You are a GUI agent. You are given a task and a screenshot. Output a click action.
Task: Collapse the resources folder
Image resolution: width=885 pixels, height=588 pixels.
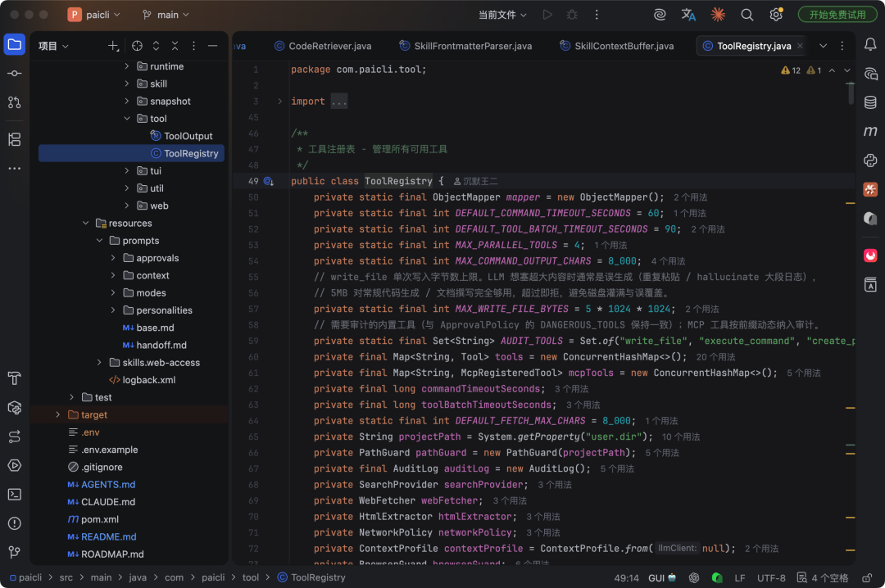(x=85, y=223)
